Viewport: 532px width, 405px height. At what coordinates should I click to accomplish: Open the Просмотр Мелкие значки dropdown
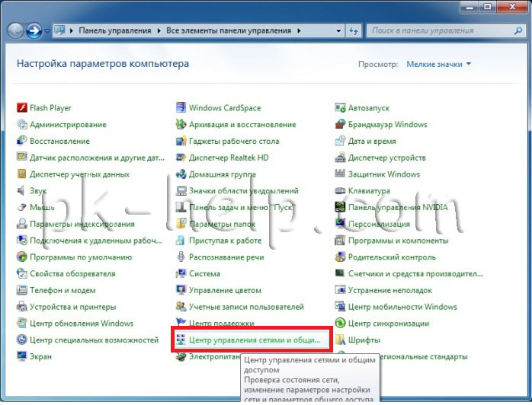(x=439, y=64)
